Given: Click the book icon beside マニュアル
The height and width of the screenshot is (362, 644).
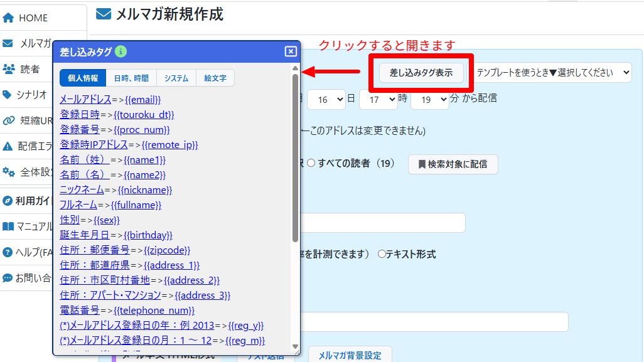Looking at the screenshot, I should pyautogui.click(x=8, y=226).
